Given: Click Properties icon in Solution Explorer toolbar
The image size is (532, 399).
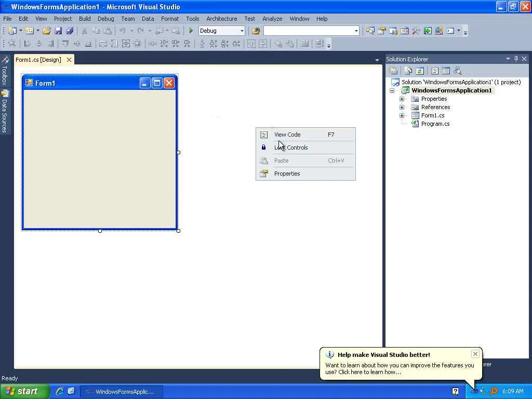Looking at the screenshot, I should [394, 71].
